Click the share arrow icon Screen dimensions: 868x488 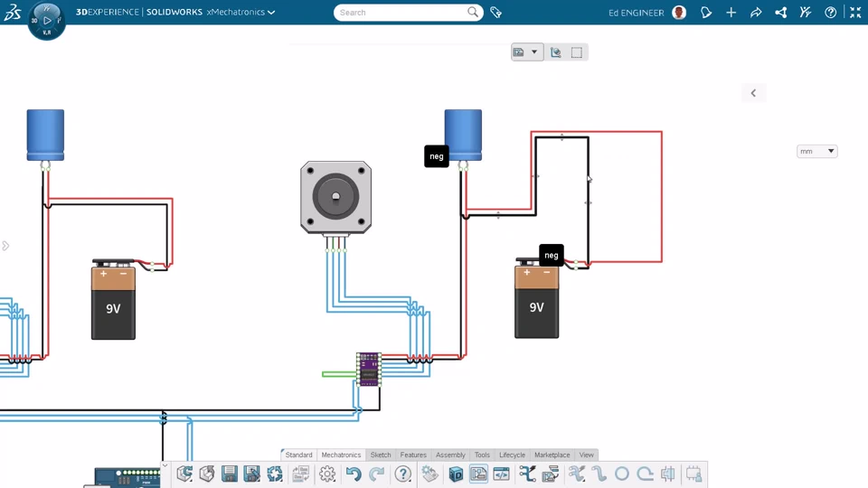click(x=756, y=12)
